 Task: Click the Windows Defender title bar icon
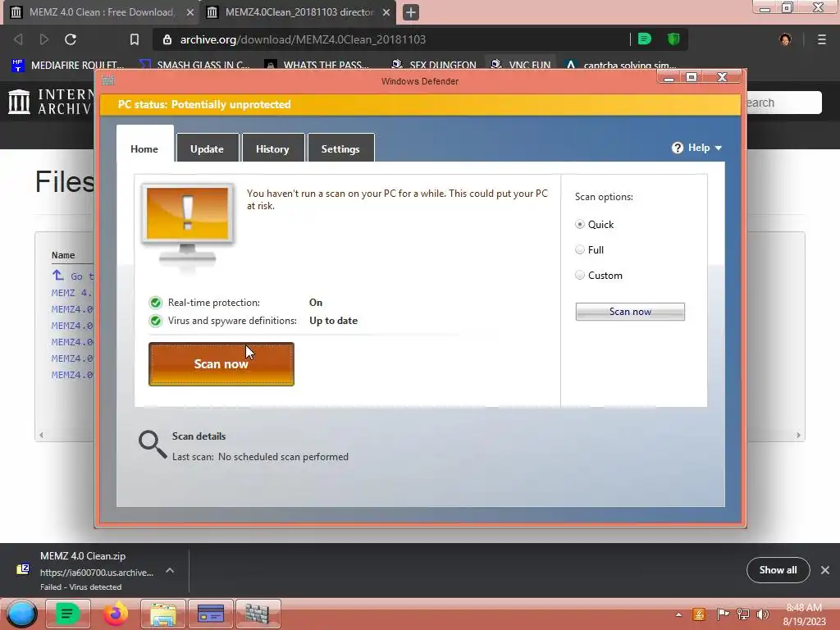(108, 80)
